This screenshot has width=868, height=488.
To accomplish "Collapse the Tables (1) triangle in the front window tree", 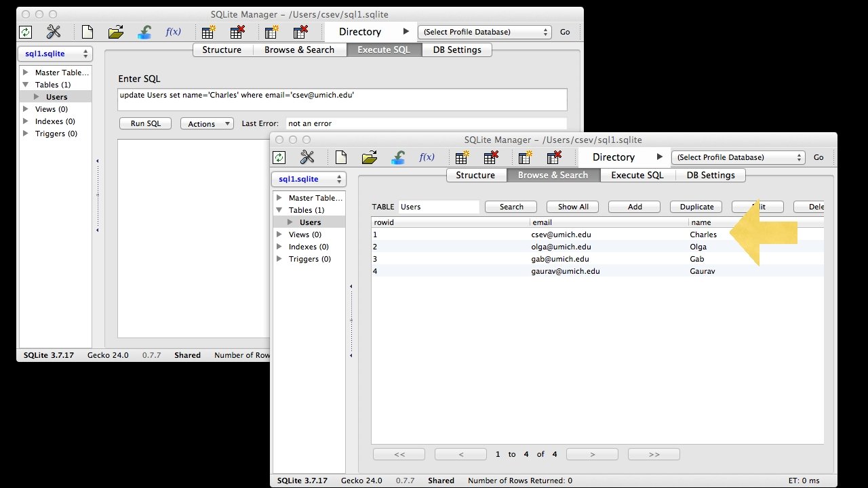I will point(279,210).
